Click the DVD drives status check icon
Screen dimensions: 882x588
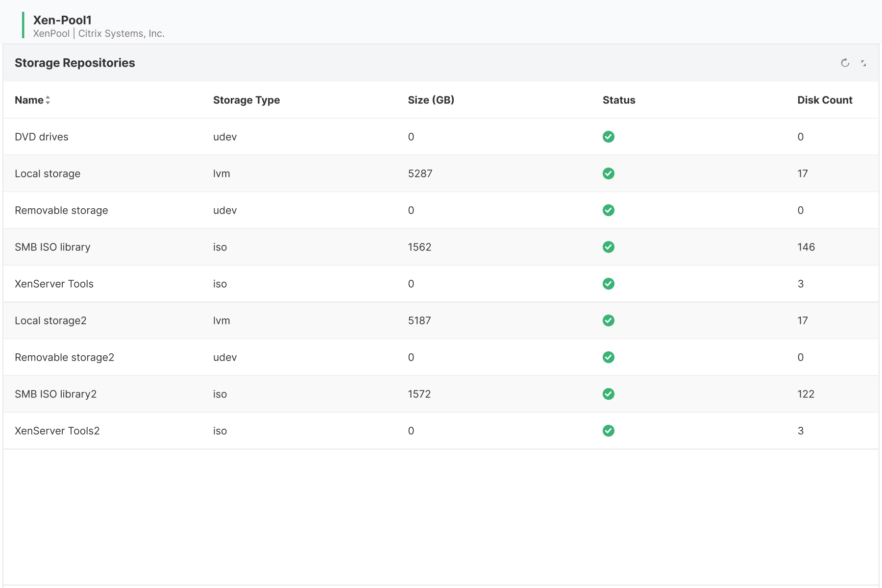coord(609,137)
